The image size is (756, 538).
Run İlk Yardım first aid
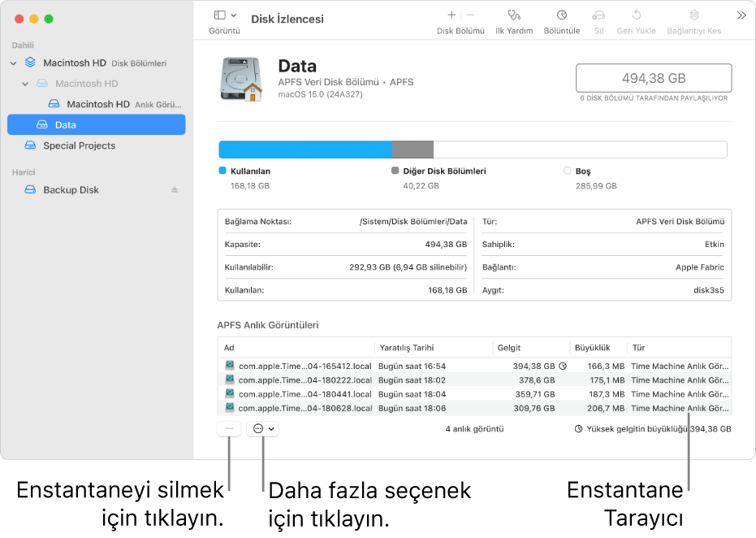click(514, 22)
